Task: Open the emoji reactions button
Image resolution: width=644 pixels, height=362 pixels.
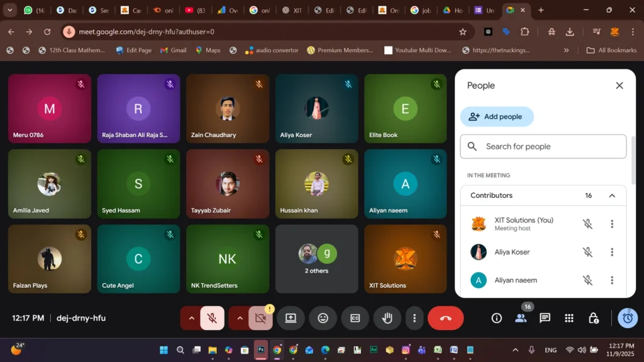Action: point(323,318)
